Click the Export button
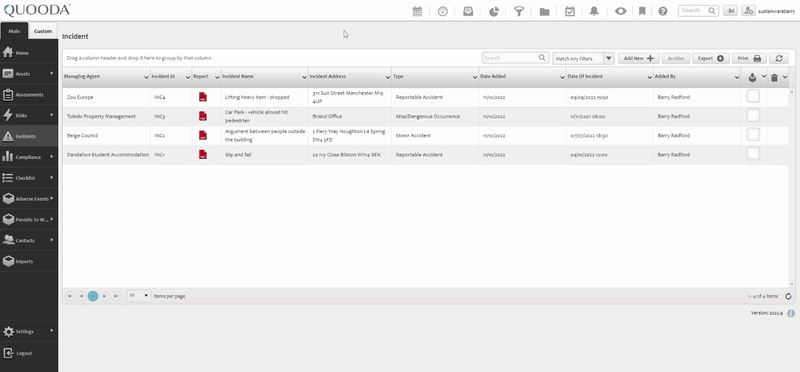Viewport: 800px width, 372px height. pyautogui.click(x=711, y=58)
